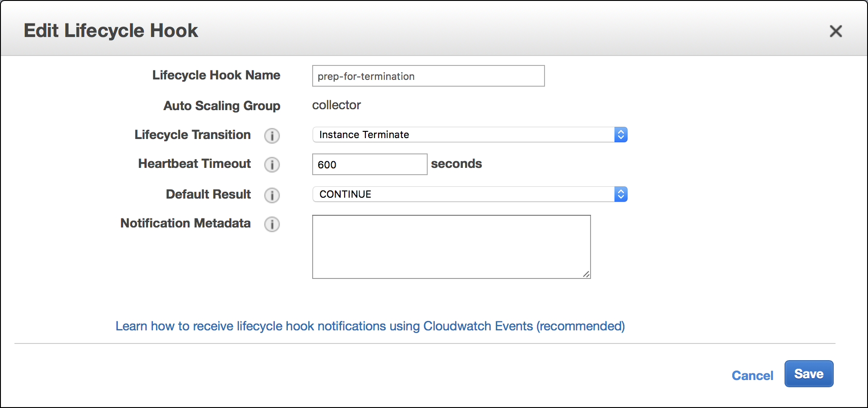Click the Lifecycle Transition dropdown stepper arrows
The width and height of the screenshot is (868, 408).
[621, 134]
